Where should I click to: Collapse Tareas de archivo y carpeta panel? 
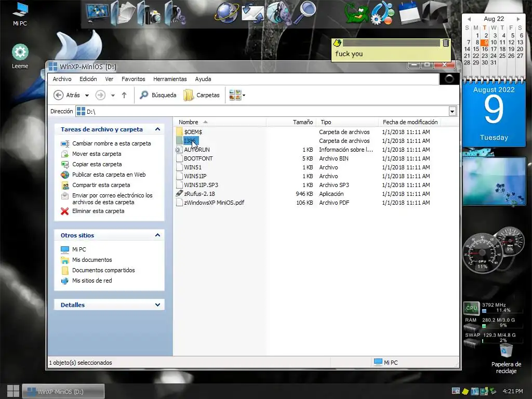coord(157,129)
